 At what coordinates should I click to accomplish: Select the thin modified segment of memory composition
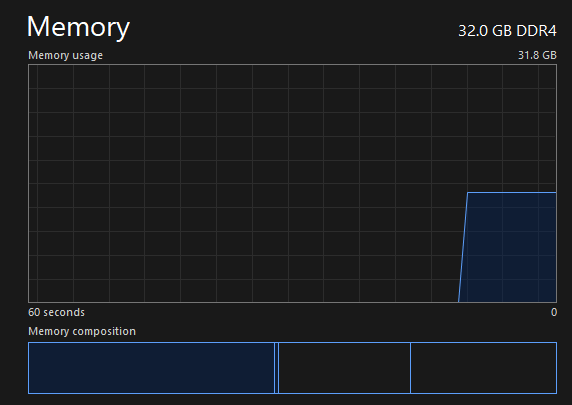(x=277, y=368)
